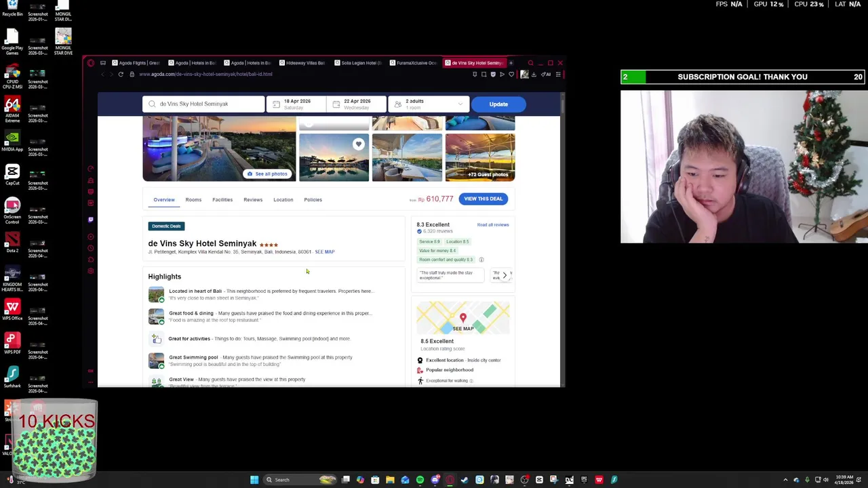This screenshot has width=868, height=488.
Task: Open new browser tab
Action: pyautogui.click(x=511, y=63)
